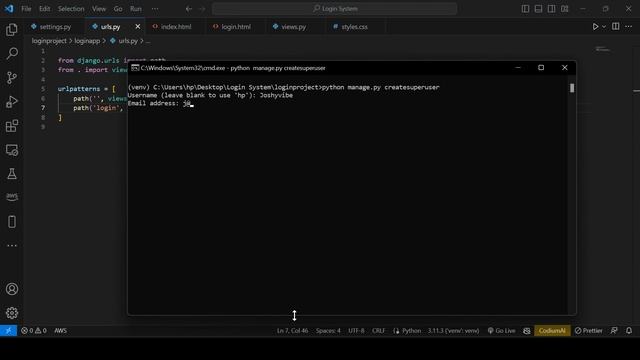The image size is (640, 360).
Task: Click Go Live in status bar
Action: [x=501, y=331]
